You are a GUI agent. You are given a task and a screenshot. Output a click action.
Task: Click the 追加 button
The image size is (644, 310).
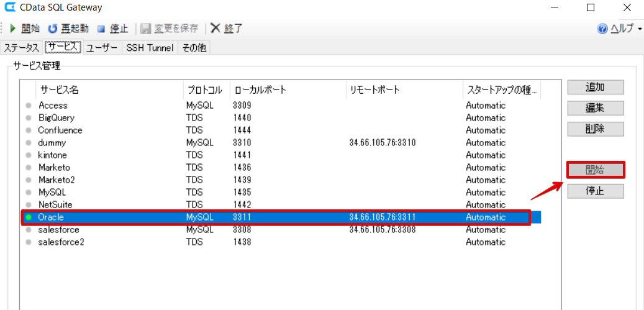point(596,87)
